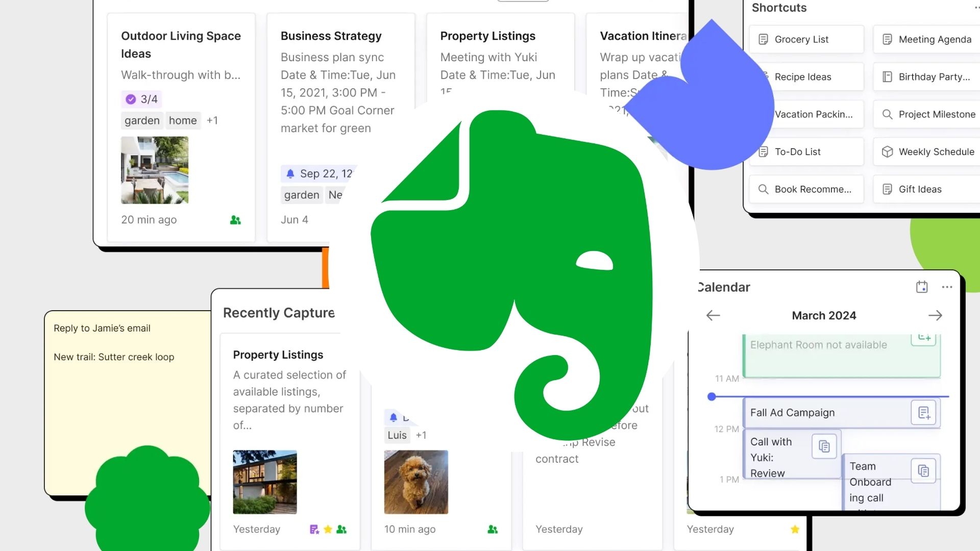980x551 pixels.
Task: Open the Project Milestone saved search
Action: [926, 114]
